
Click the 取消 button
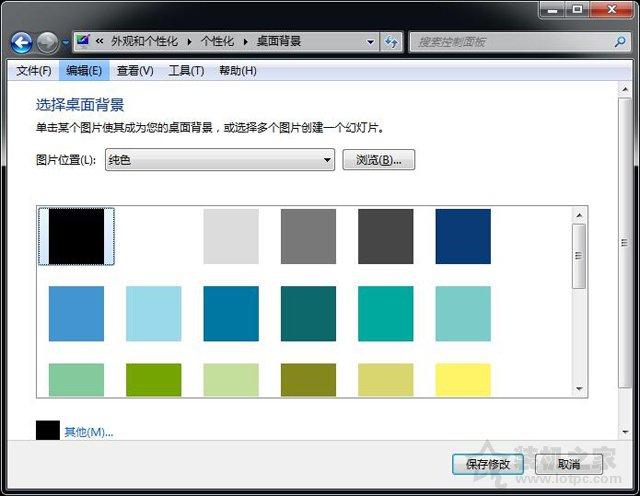[x=569, y=464]
